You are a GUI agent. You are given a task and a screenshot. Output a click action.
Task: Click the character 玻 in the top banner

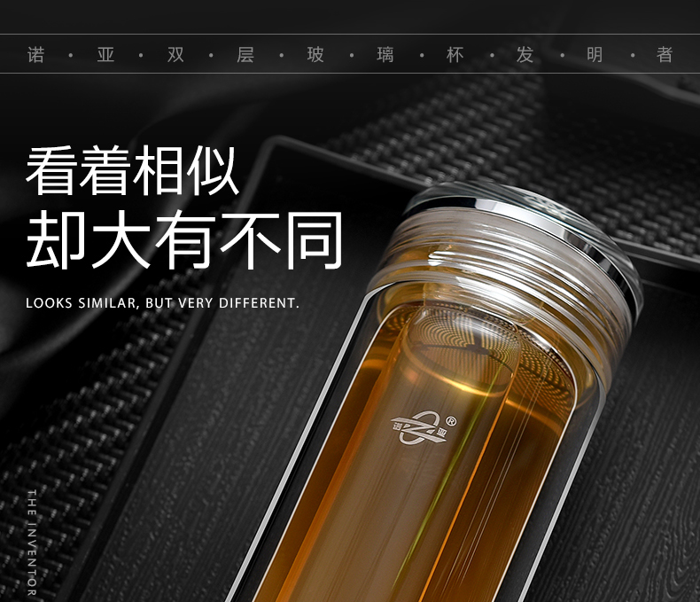pyautogui.click(x=315, y=55)
